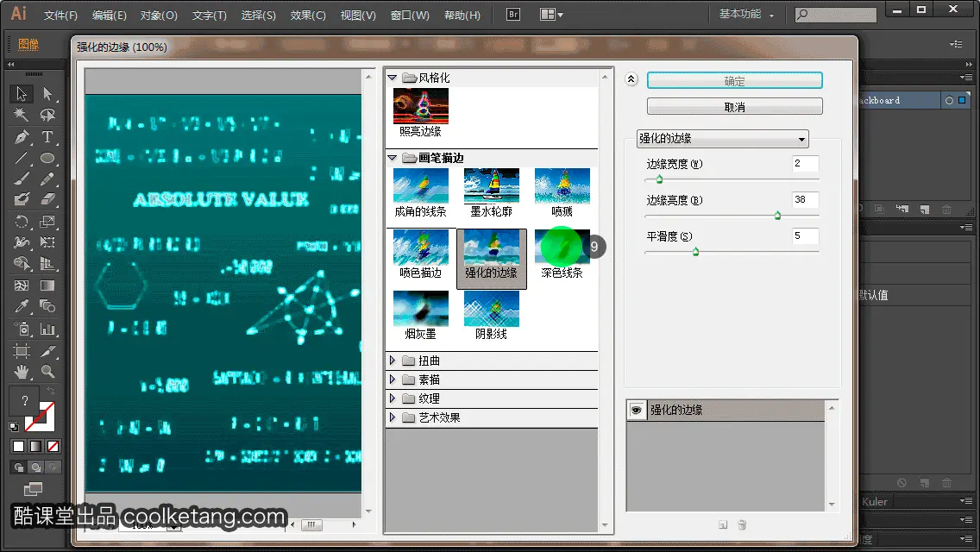Collapse the 风格化 filter folder
This screenshot has width=980, height=552.
pyautogui.click(x=393, y=78)
